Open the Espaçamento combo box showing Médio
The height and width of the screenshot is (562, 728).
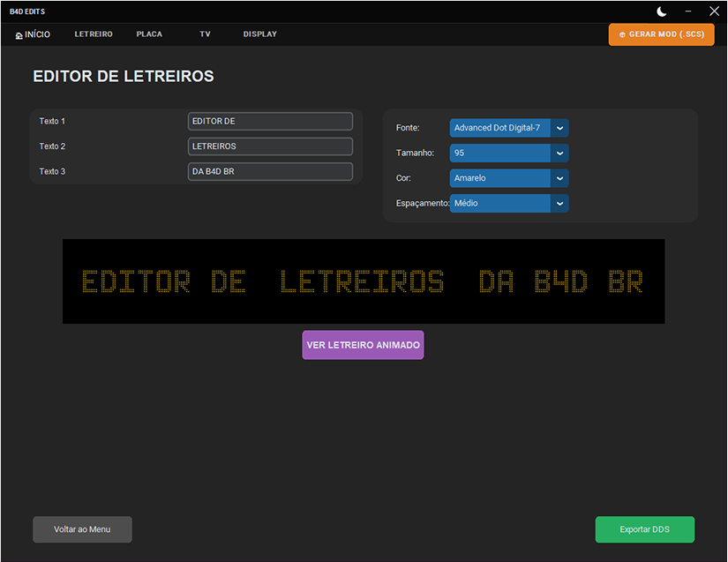coord(509,203)
